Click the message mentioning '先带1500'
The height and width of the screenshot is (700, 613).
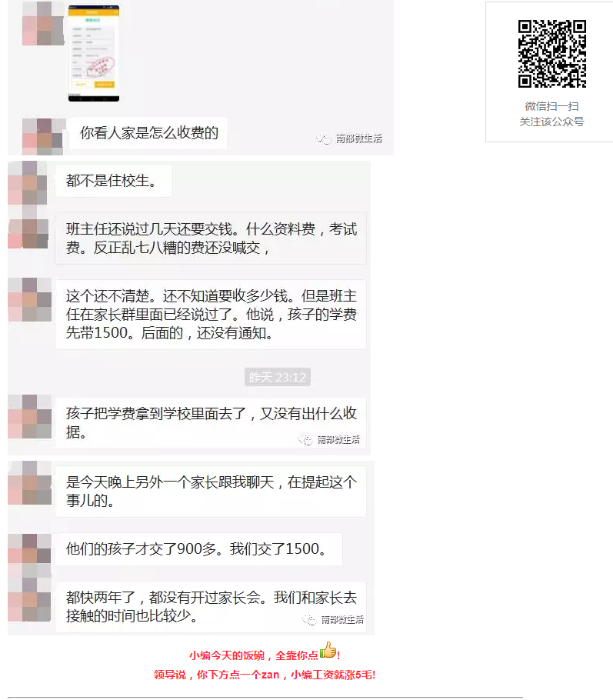[x=211, y=315]
